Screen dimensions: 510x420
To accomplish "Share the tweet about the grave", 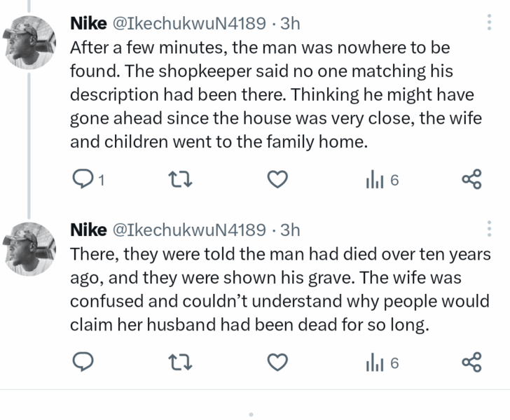I will click(472, 362).
